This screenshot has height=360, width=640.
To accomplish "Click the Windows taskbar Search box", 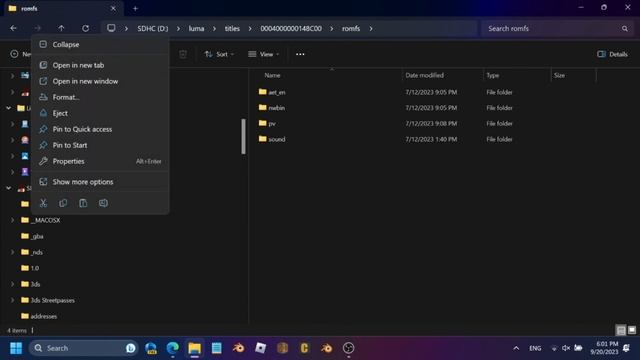I will tap(84, 348).
